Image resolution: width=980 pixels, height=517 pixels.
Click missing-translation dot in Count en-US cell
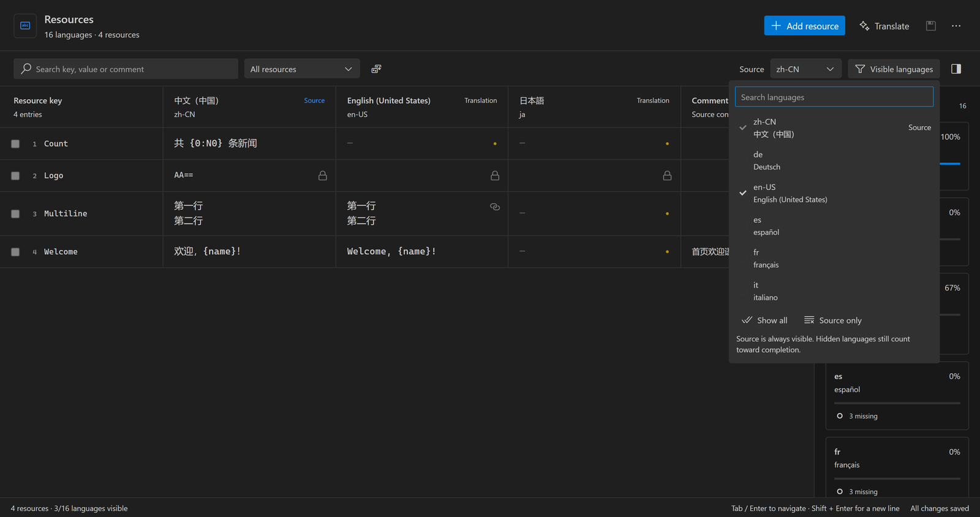tap(495, 144)
